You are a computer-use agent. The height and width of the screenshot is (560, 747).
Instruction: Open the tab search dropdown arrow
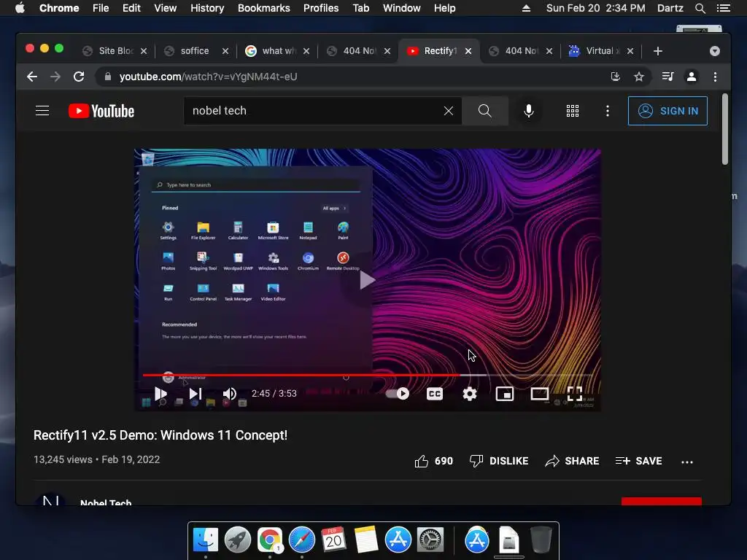[x=715, y=51]
